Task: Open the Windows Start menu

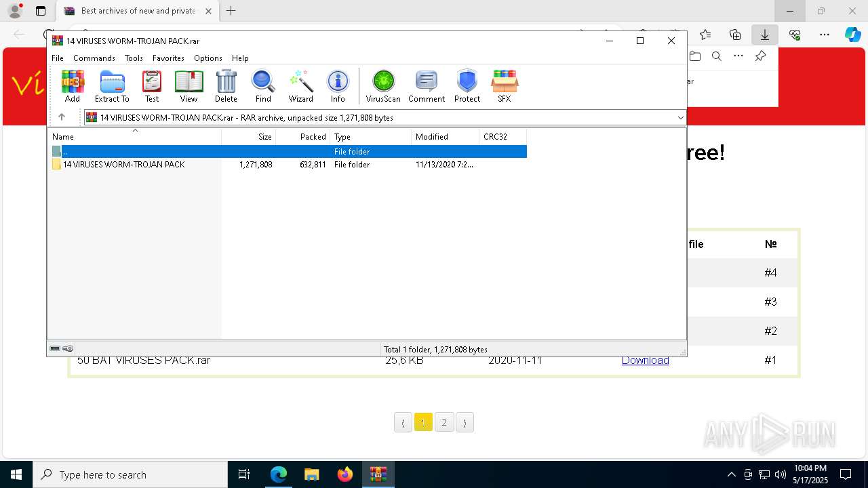Action: 16,474
